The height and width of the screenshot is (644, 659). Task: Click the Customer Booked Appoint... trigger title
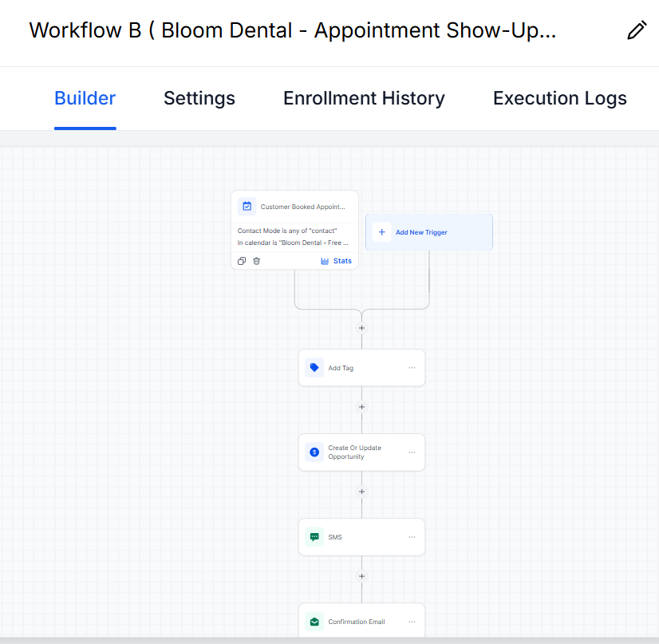click(x=302, y=207)
